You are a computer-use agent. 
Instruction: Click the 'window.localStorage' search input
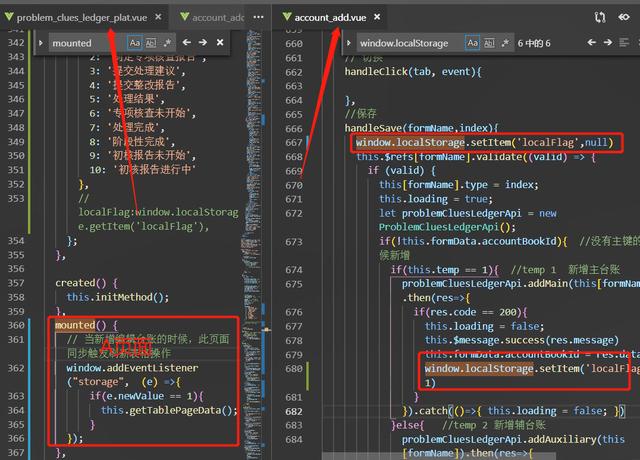(x=410, y=43)
